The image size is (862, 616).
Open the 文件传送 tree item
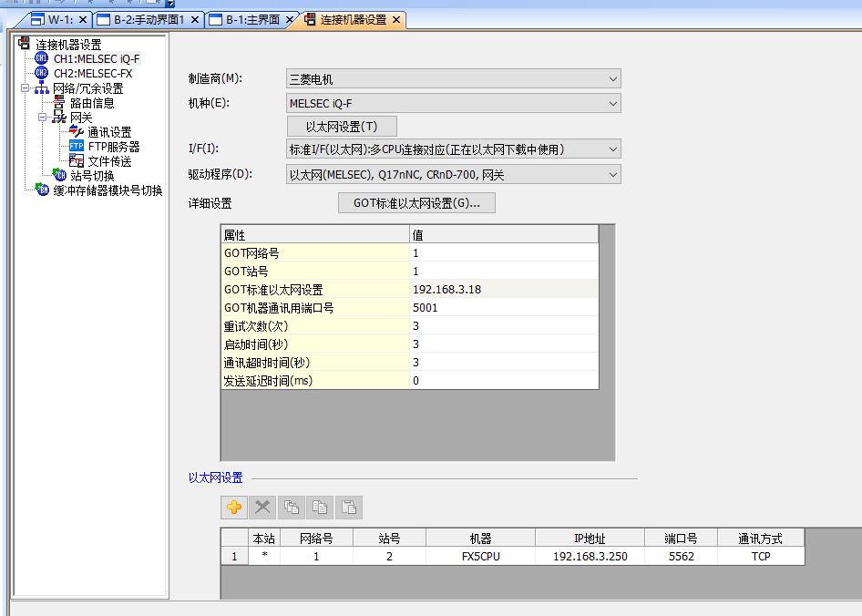tap(109, 161)
